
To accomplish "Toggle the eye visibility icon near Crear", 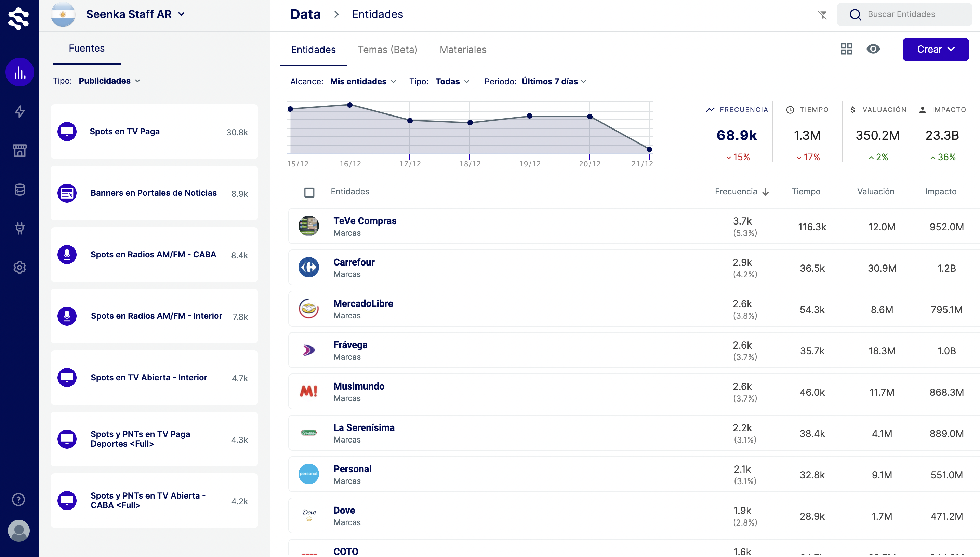I will coord(874,49).
